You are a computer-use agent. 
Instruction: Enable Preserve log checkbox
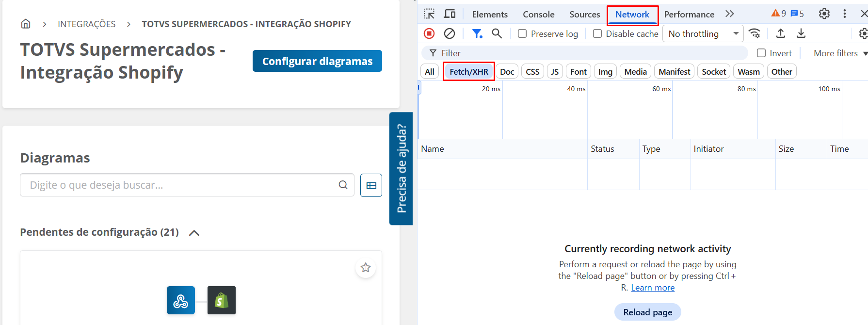[x=522, y=33]
